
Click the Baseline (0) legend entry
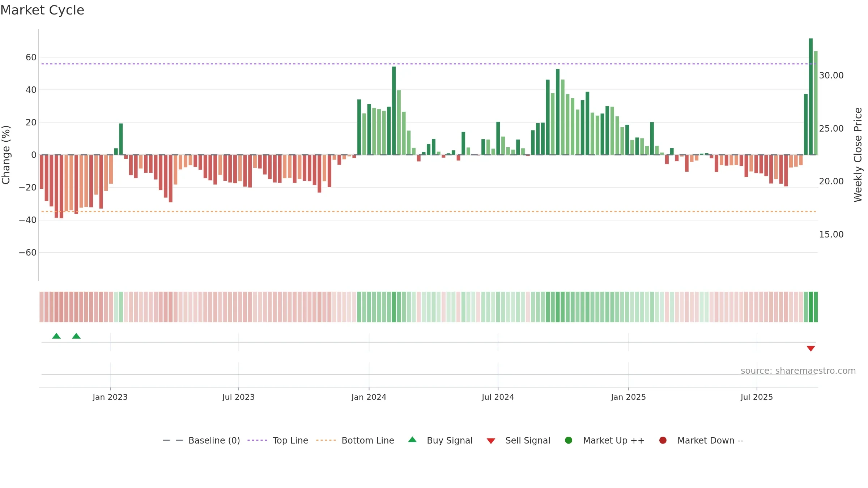tap(201, 440)
